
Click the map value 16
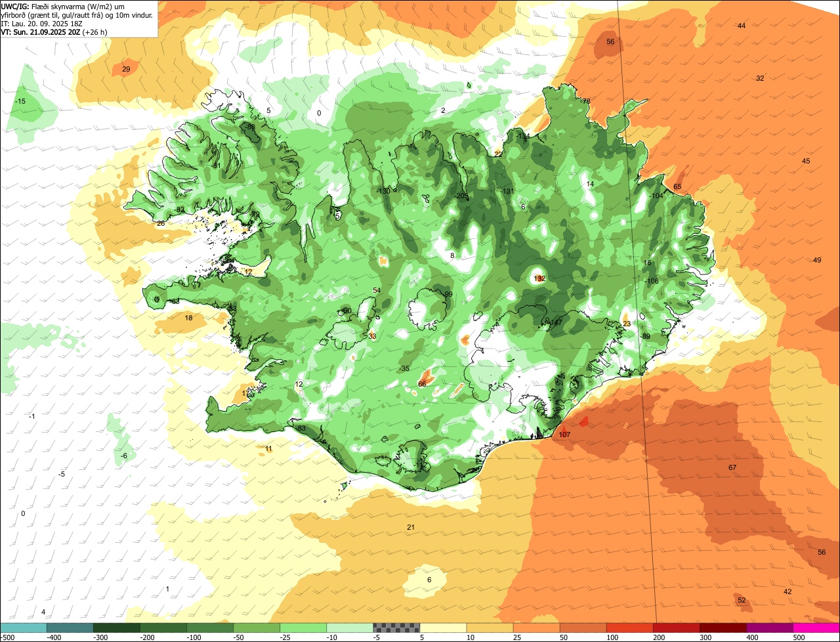point(647,263)
